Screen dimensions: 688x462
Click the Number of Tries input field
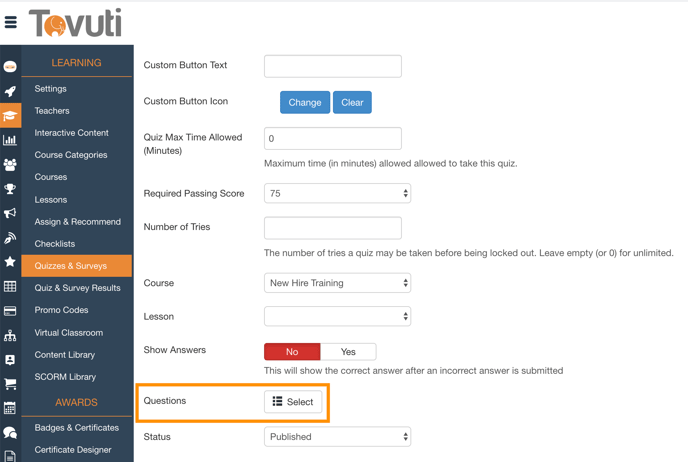pos(333,228)
